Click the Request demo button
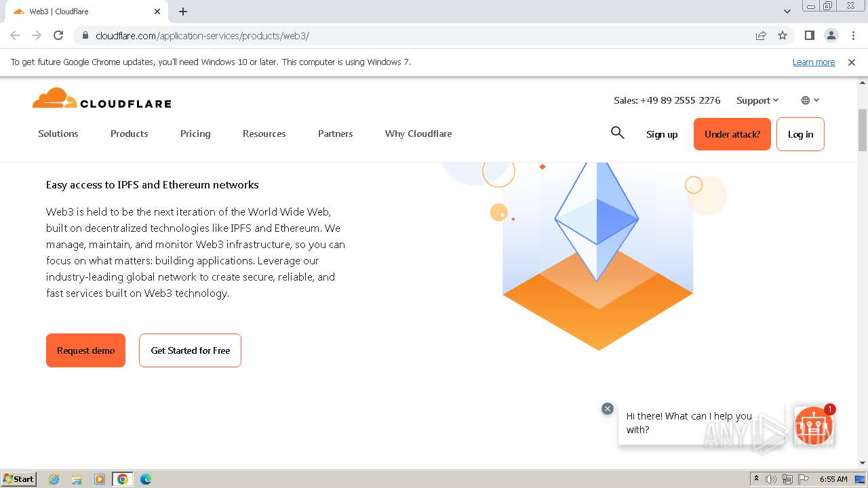The height and width of the screenshot is (488, 868). [x=85, y=350]
